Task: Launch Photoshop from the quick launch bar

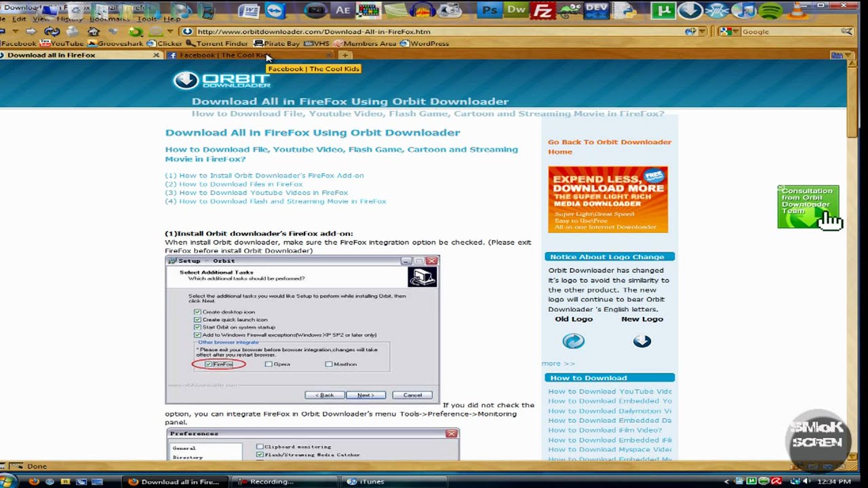Action: (x=488, y=9)
